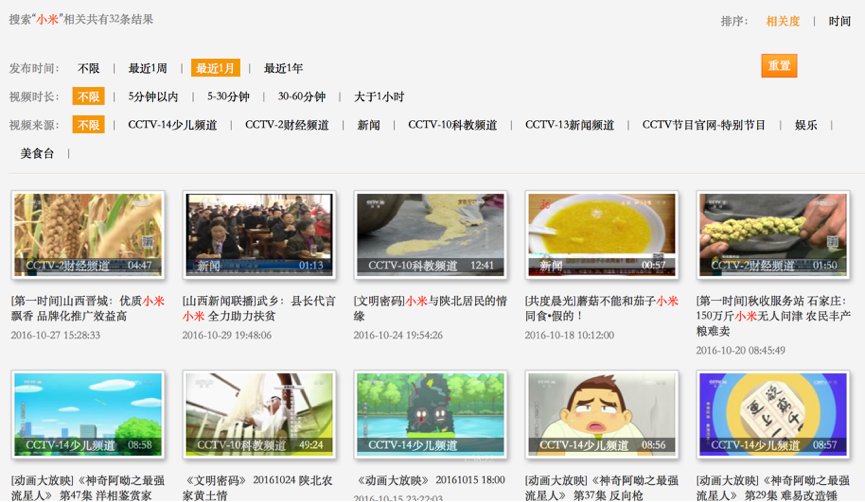Image resolution: width=865 pixels, height=502 pixels.
Task: Click date text 2016-10-24 19:54:26
Action: pos(398,335)
